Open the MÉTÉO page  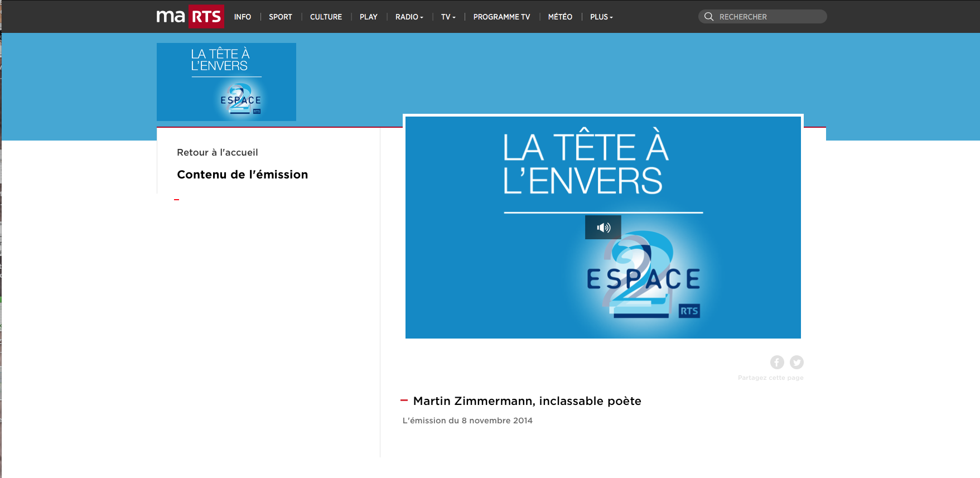tap(560, 17)
